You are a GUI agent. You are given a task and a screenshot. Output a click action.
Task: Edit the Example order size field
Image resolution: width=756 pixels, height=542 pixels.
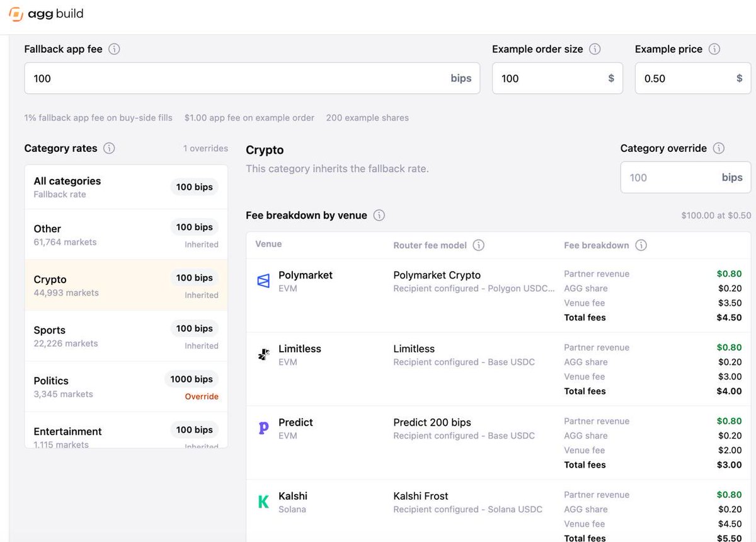(x=557, y=78)
